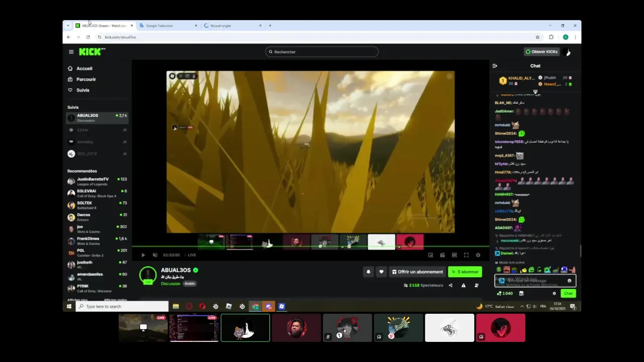Collapse the chat panel arrow icon
This screenshot has width=644, height=362.
(x=495, y=66)
